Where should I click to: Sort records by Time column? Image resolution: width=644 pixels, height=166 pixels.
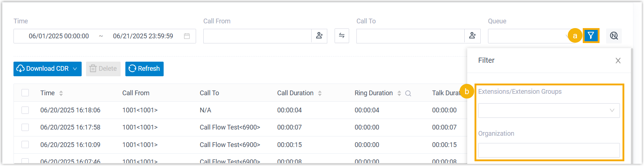(x=61, y=93)
